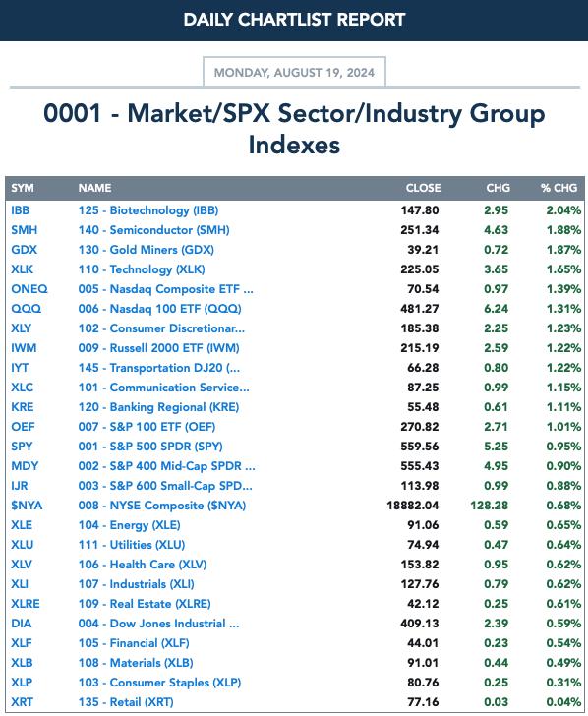Image resolution: width=588 pixels, height=716 pixels.
Task: Open the IBB symbol link
Action: coord(20,210)
